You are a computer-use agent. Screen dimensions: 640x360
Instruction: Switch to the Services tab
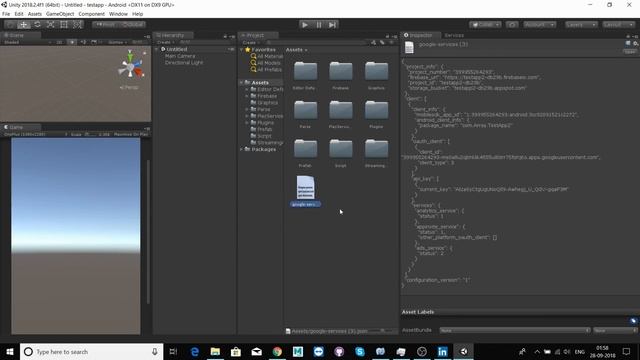pyautogui.click(x=454, y=35)
